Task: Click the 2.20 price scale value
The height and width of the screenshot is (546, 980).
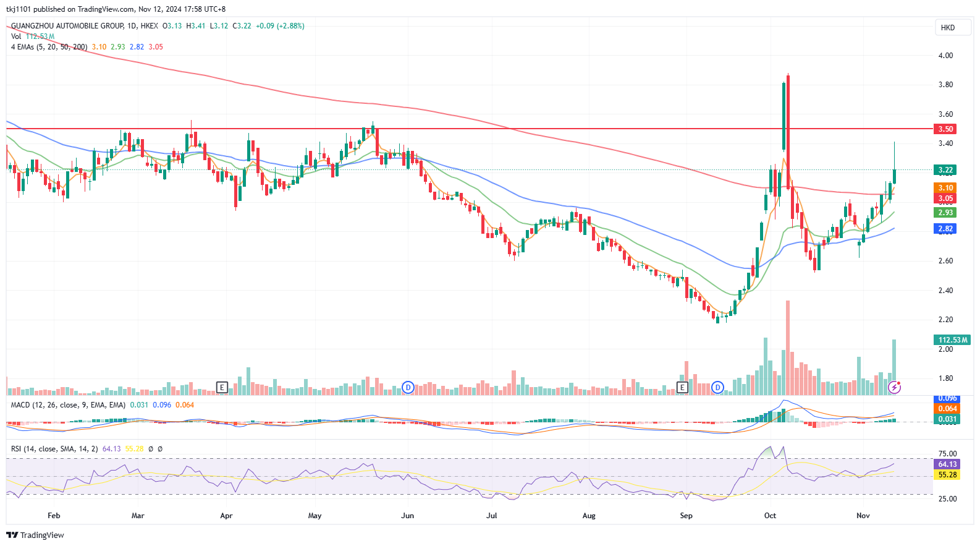Action: pyautogui.click(x=945, y=320)
